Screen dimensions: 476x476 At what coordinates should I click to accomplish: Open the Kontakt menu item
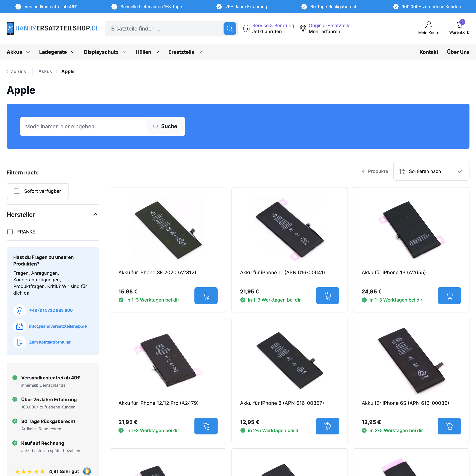click(x=429, y=52)
